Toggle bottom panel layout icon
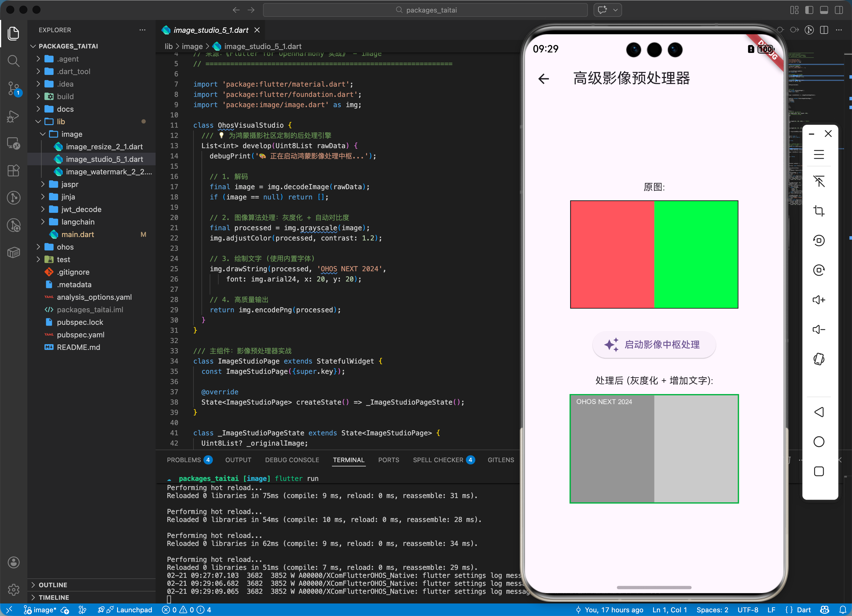 coord(824,10)
